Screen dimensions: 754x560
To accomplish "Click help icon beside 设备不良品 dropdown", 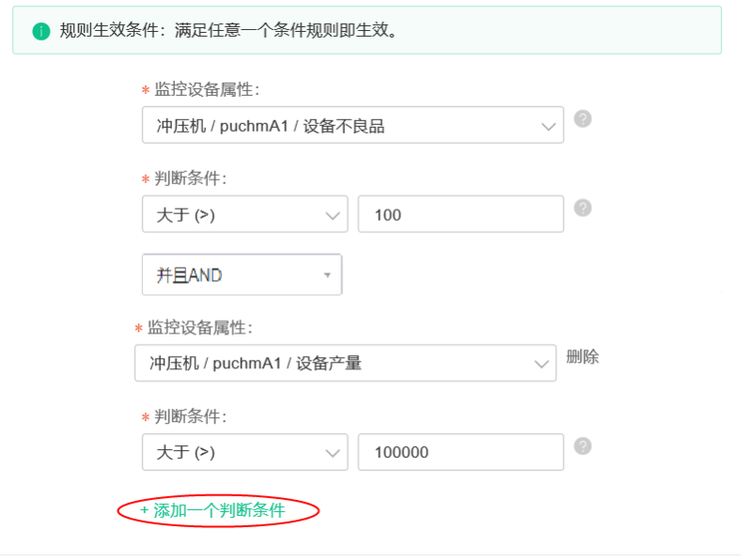I will coord(582,118).
